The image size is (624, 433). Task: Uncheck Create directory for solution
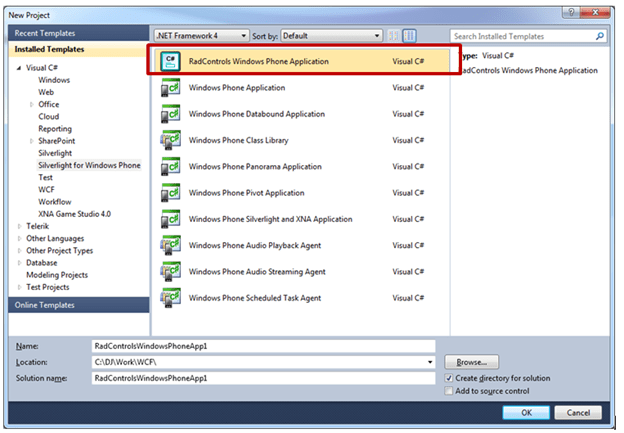pyautogui.click(x=448, y=379)
